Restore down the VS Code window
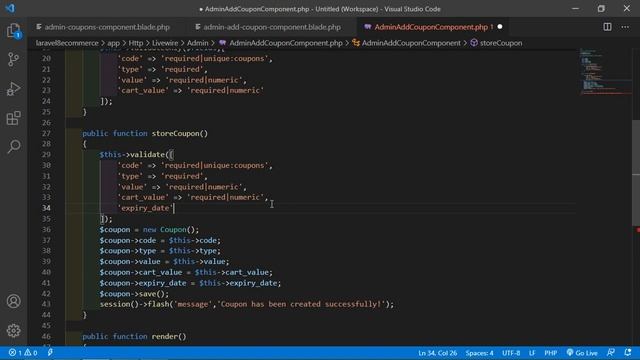This screenshot has width=640, height=360. 601,9
